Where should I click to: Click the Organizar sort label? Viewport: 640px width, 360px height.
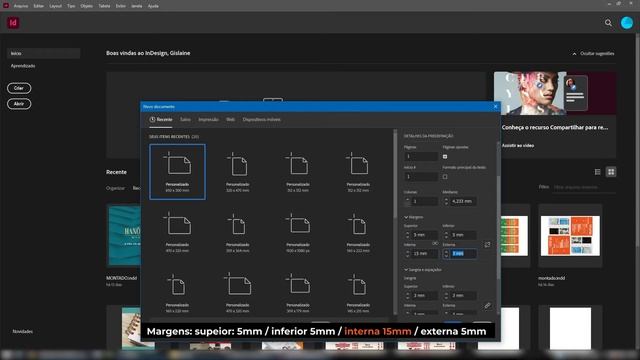[x=116, y=188]
